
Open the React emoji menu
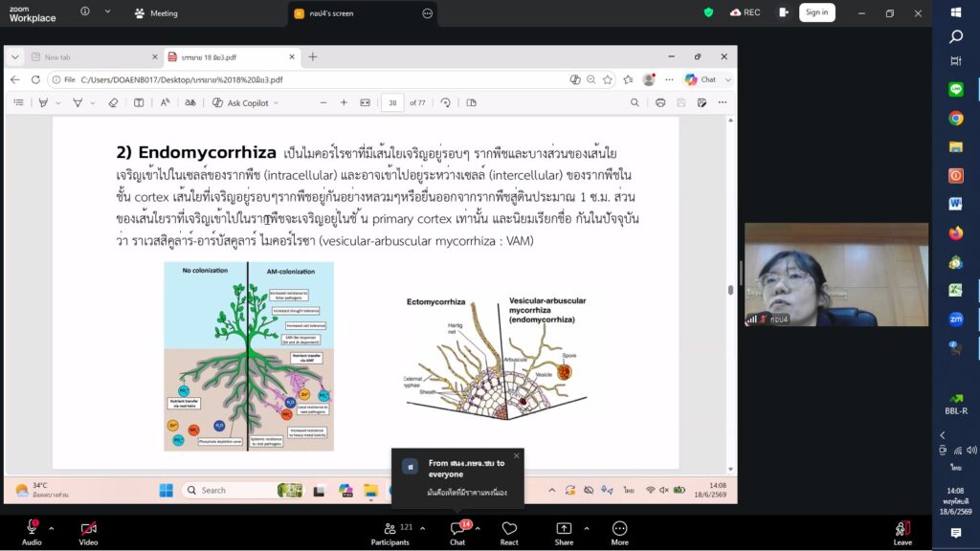pos(509,533)
